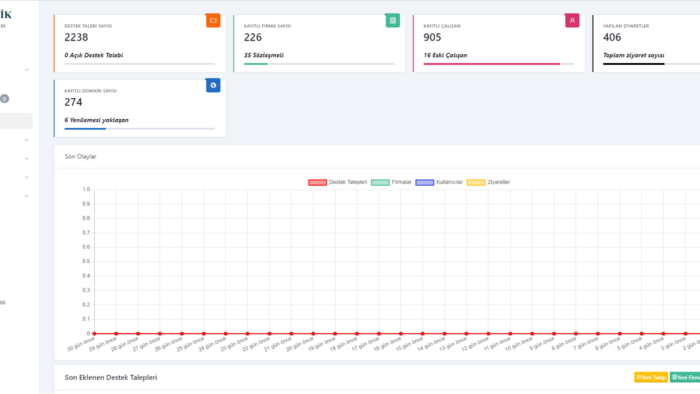Image resolution: width=700 pixels, height=394 pixels.
Task: Click the 'Son Olaylar' section heading
Action: [80, 157]
